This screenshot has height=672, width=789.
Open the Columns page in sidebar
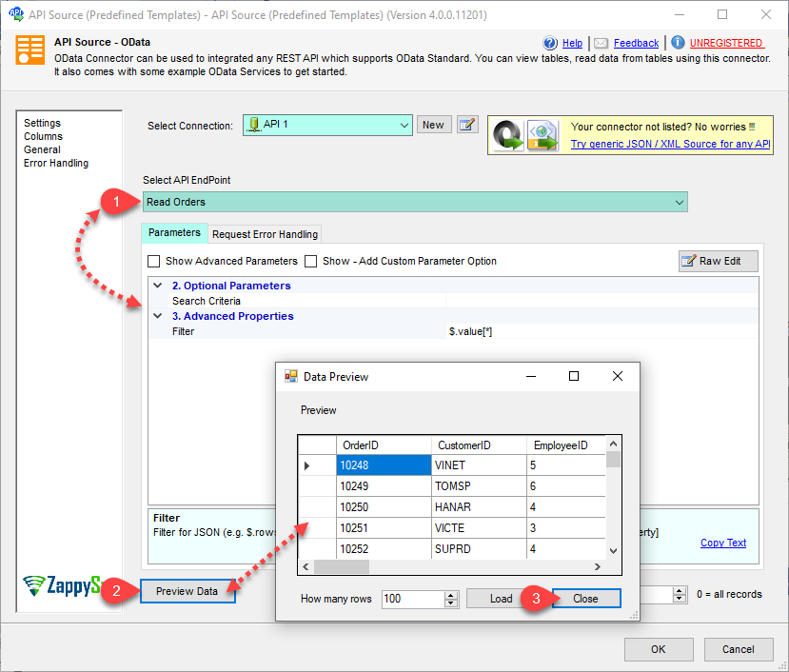click(x=43, y=136)
